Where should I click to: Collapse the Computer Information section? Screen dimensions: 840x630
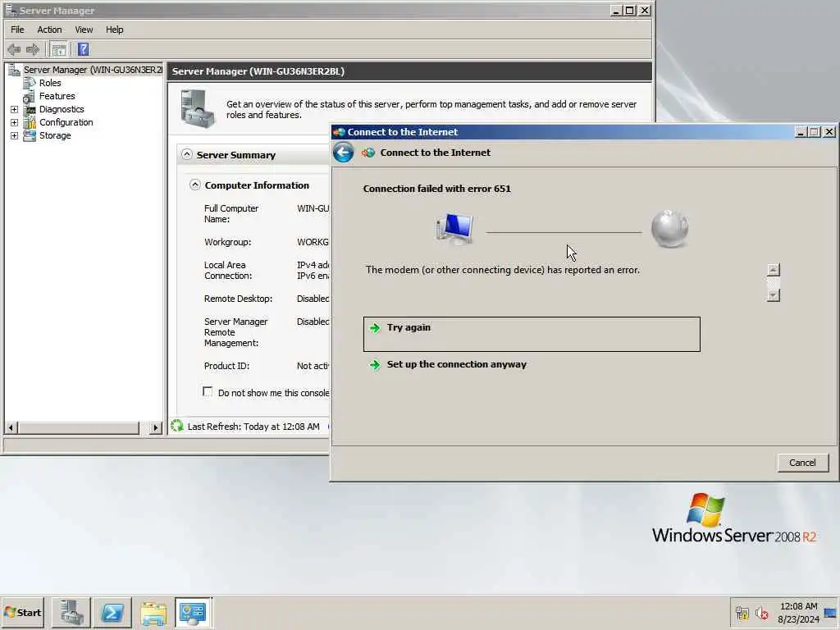[x=195, y=185]
